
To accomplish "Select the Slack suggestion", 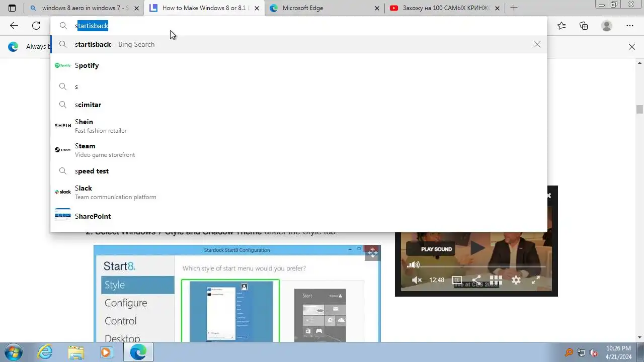I will coord(298,192).
